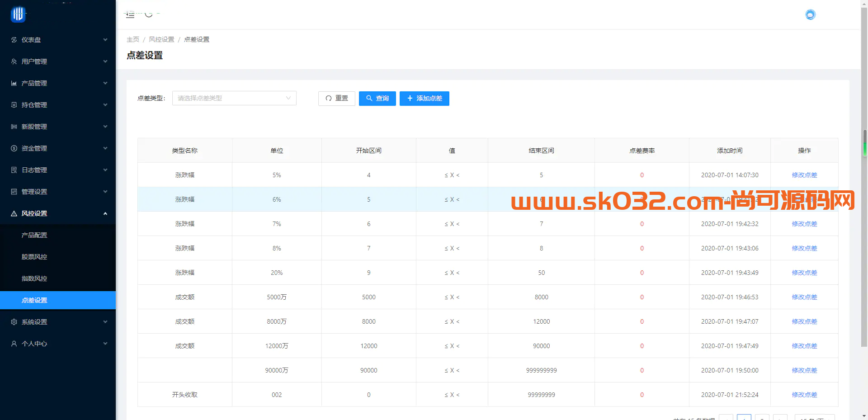Click the 系统设置 gear icon
Screen dimensions: 868x420
(14, 322)
